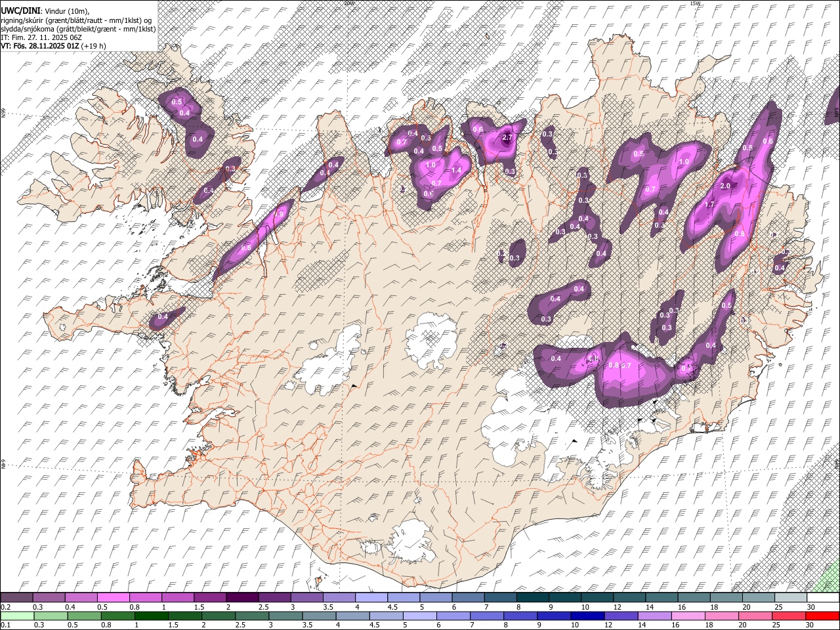
Task: Click the '10' label in the upper legend row
Action: pyautogui.click(x=585, y=607)
